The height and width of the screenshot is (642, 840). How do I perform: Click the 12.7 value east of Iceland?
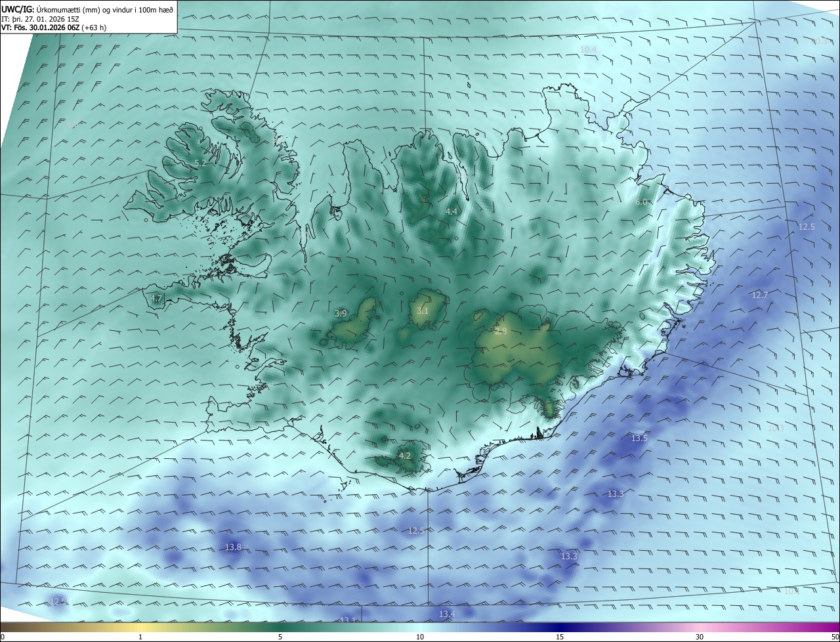coord(759,295)
